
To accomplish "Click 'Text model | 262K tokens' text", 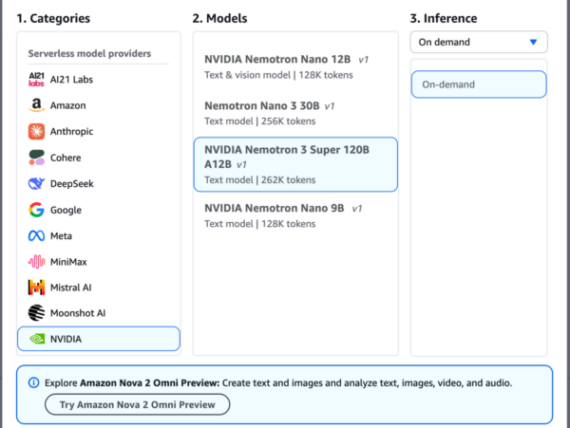I will 260,180.
